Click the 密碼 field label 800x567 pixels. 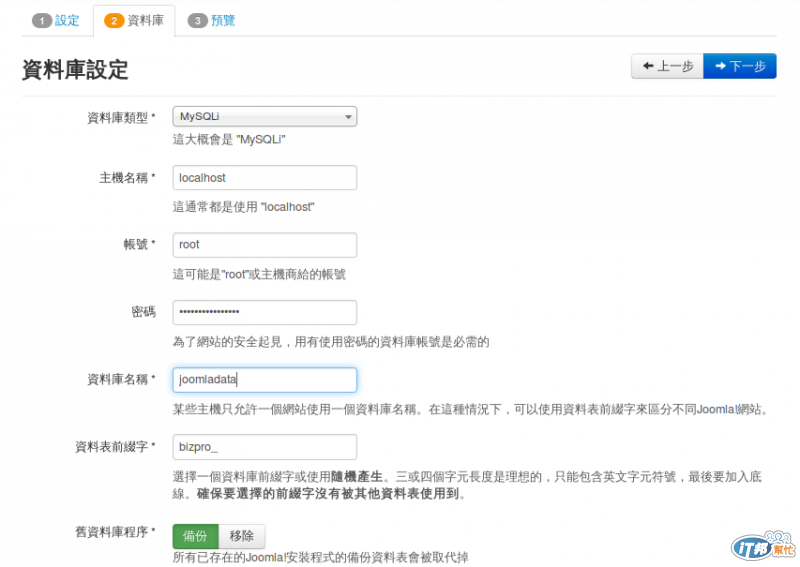(143, 311)
